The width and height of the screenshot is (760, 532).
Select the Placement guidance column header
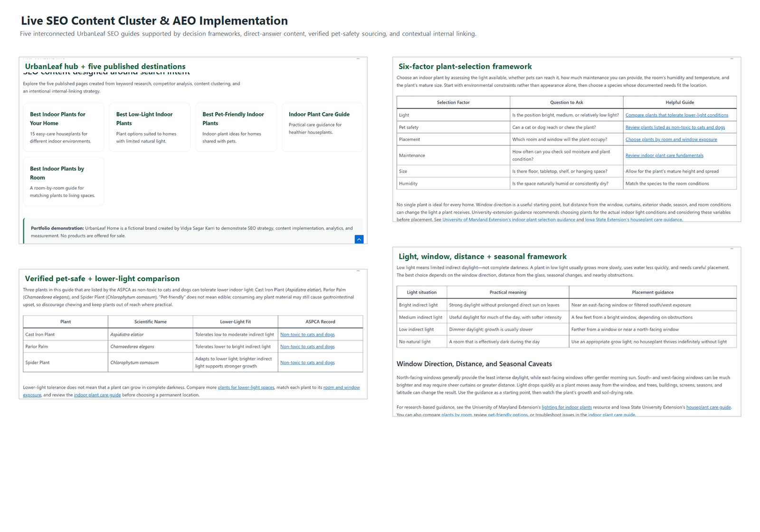[x=653, y=292]
